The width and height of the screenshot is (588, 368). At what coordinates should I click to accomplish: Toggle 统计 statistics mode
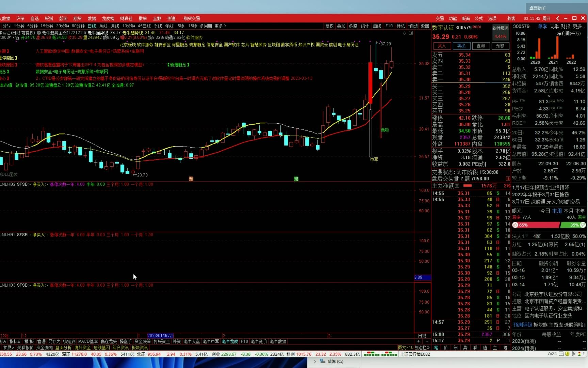(x=365, y=26)
